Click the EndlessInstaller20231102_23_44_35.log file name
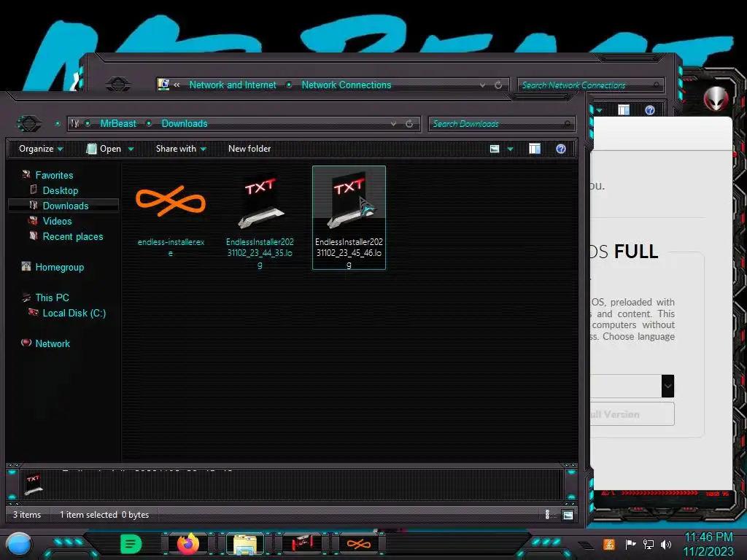Image resolution: width=747 pixels, height=560 pixels. click(x=260, y=253)
